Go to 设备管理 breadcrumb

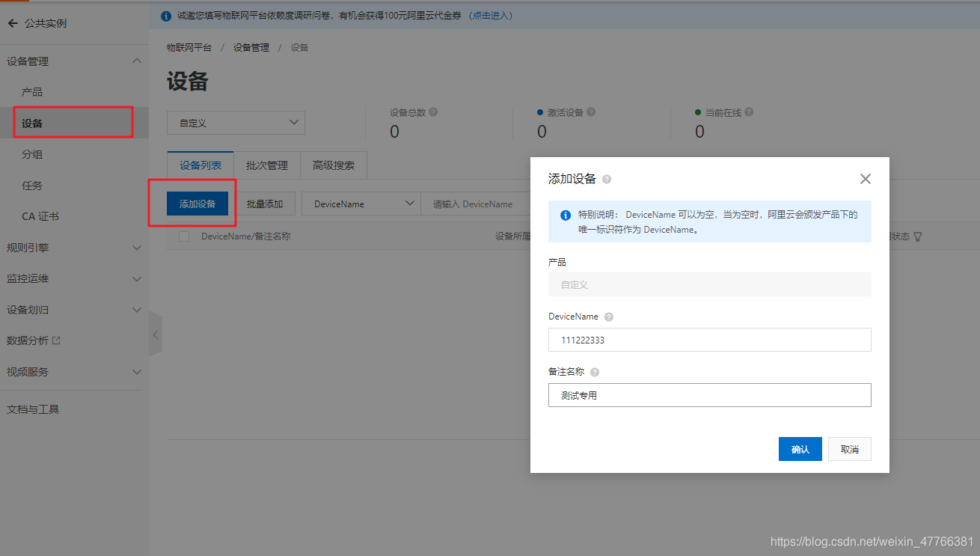[251, 47]
